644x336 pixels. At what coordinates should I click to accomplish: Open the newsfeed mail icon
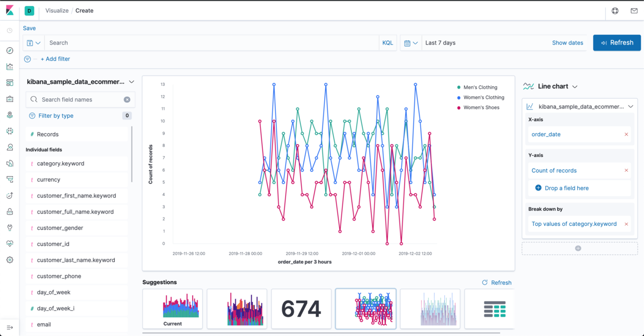click(634, 11)
